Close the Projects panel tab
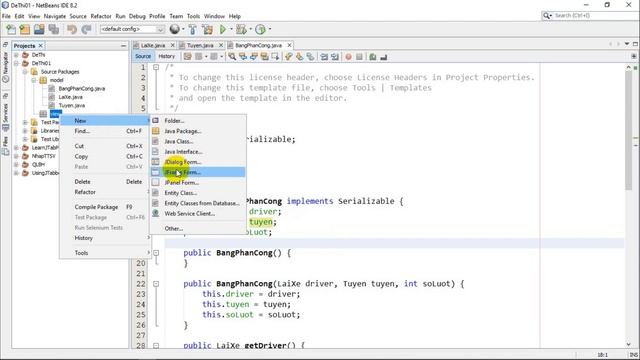The image size is (640, 360). click(x=40, y=46)
